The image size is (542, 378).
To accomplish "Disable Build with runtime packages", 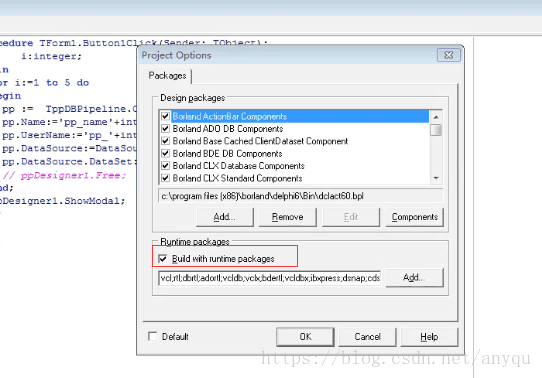I will point(162,258).
